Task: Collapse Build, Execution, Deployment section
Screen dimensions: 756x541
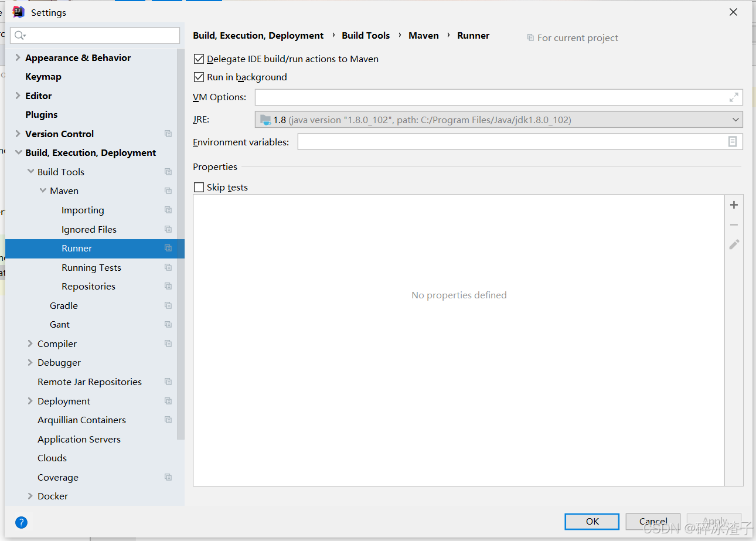Action: pos(18,153)
